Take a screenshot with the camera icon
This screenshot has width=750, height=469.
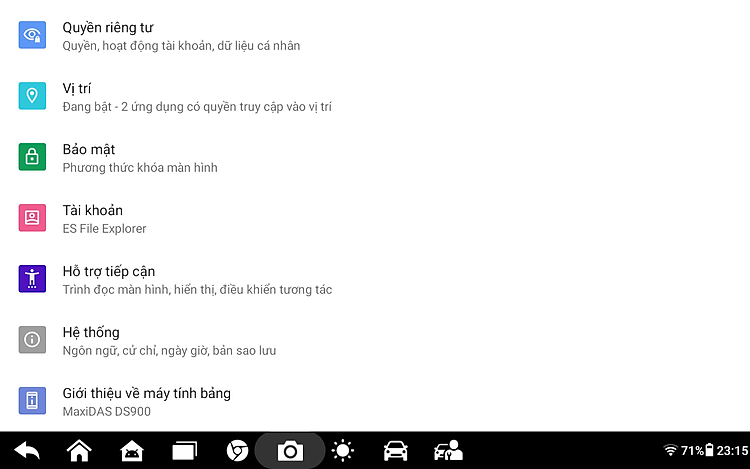(290, 451)
